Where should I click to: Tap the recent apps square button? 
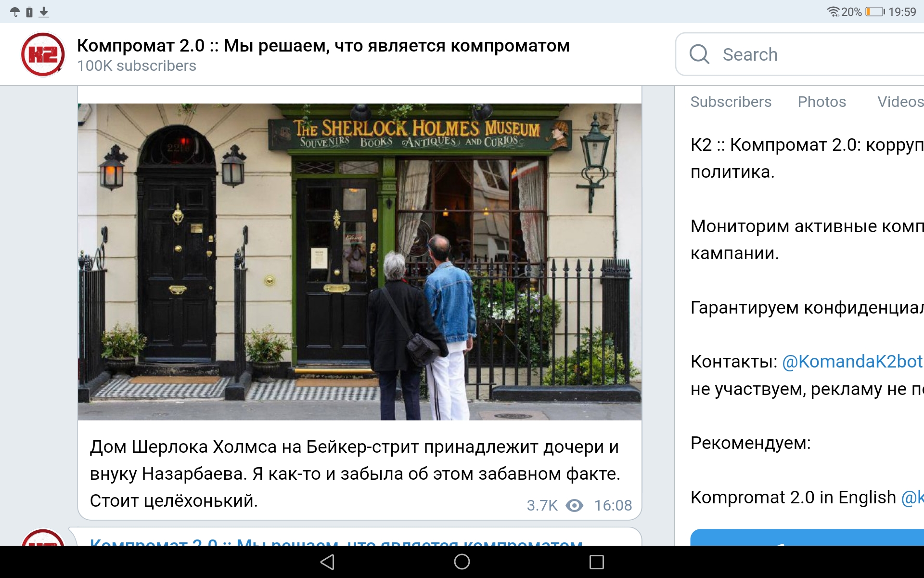597,562
